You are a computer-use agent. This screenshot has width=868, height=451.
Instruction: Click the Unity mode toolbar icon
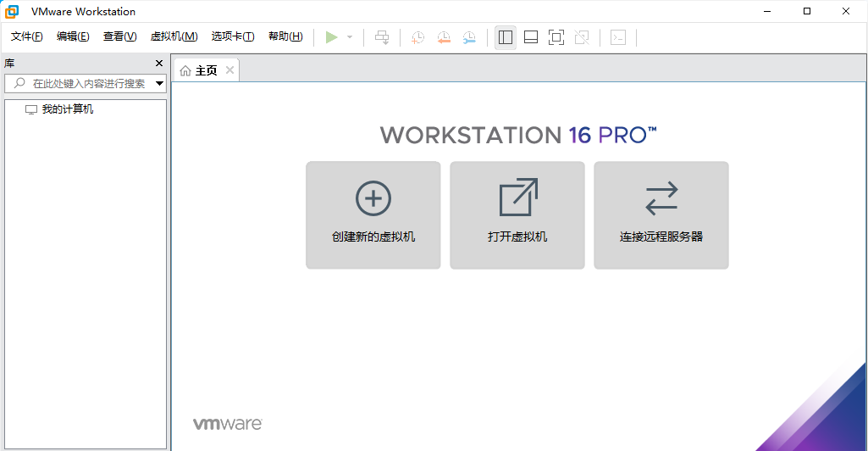[x=582, y=37]
